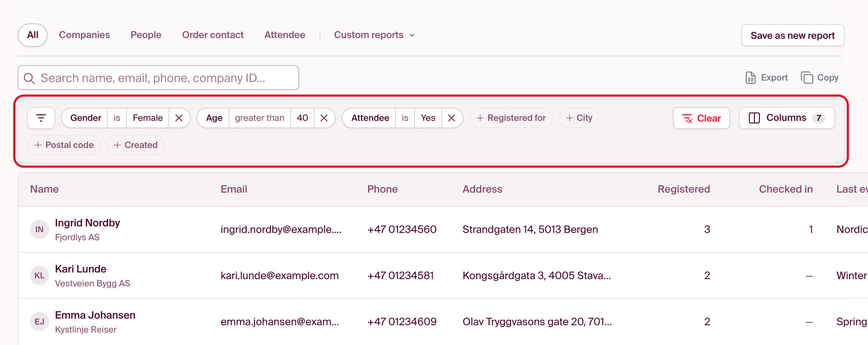Remove the Gender filter with its X
Image resolution: width=868 pixels, height=345 pixels.
click(x=179, y=118)
